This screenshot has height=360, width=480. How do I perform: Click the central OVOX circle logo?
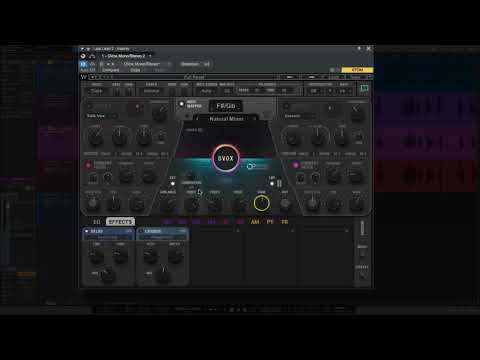coord(226,158)
